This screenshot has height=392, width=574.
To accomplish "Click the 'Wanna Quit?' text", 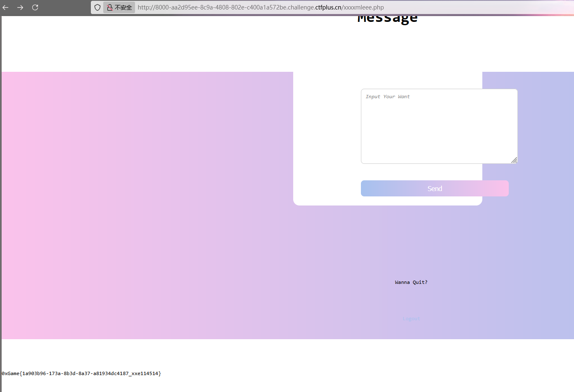I will pos(411,282).
